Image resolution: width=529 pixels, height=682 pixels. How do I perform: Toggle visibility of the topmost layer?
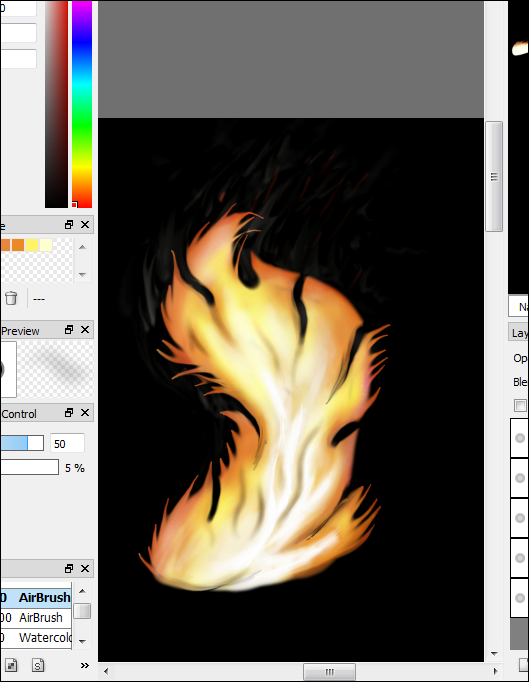519,438
